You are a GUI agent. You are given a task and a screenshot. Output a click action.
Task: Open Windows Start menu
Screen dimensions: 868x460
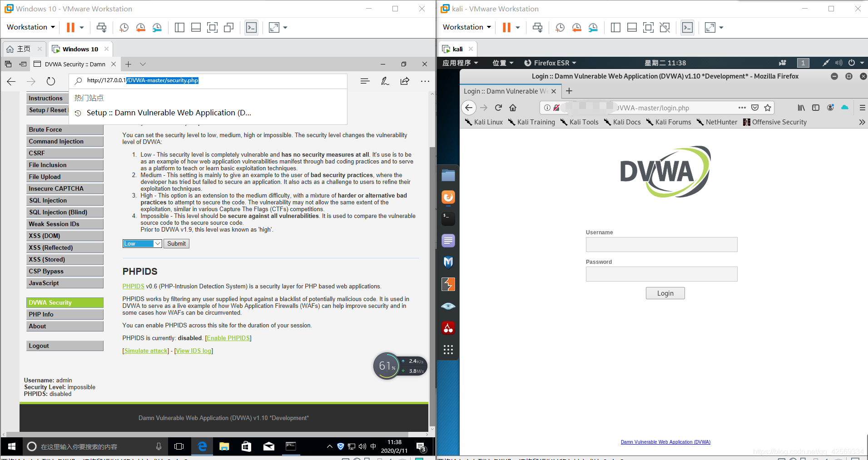(12, 446)
